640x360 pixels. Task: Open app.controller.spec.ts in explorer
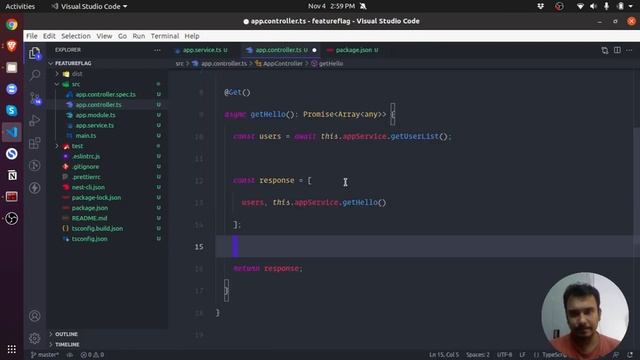tap(105, 94)
